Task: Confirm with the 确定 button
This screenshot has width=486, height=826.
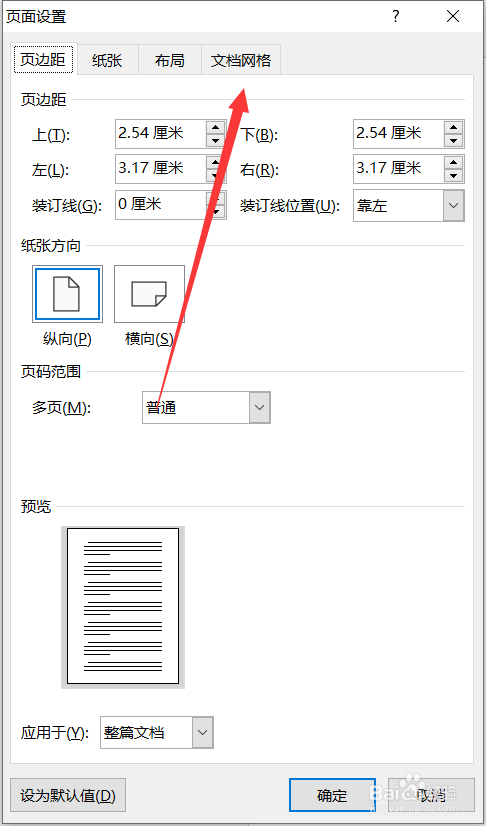Action: click(332, 795)
